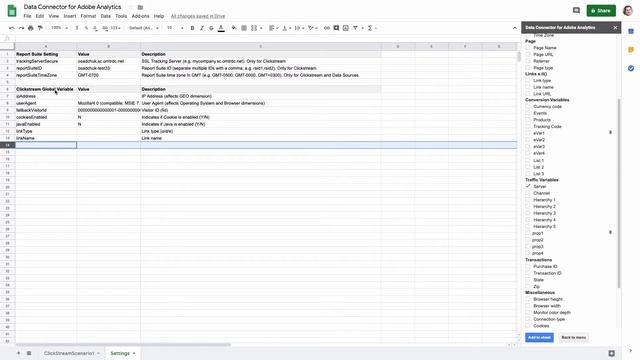The height and width of the screenshot is (360, 640).
Task: Close the Data Connector sidebar
Action: tap(616, 27)
